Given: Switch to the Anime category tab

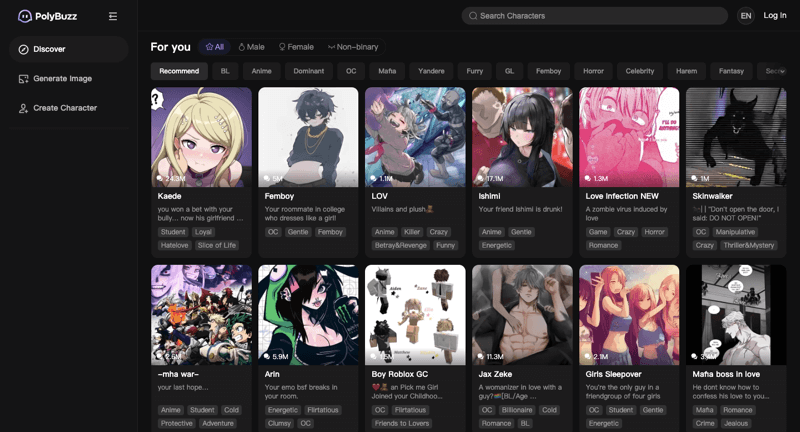Looking at the screenshot, I should pyautogui.click(x=261, y=71).
